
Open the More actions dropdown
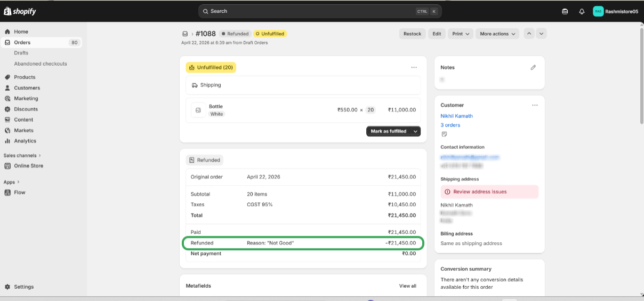tap(498, 34)
